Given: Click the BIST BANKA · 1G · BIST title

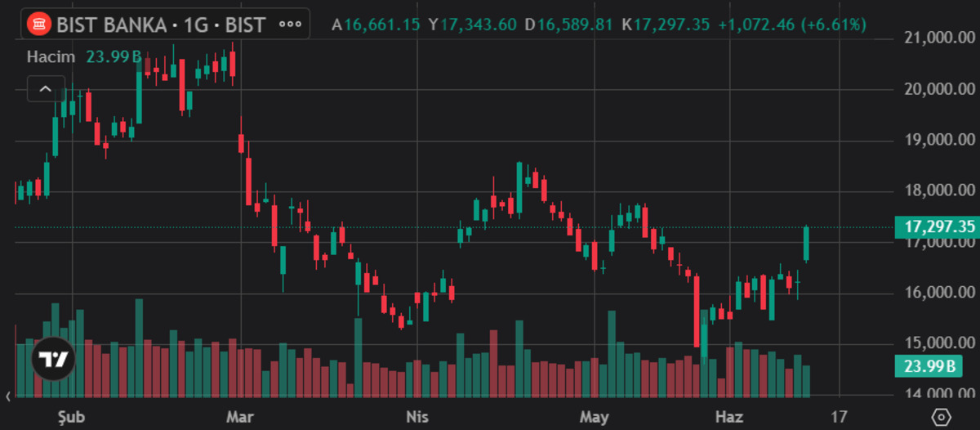Looking at the screenshot, I should coord(161,25).
